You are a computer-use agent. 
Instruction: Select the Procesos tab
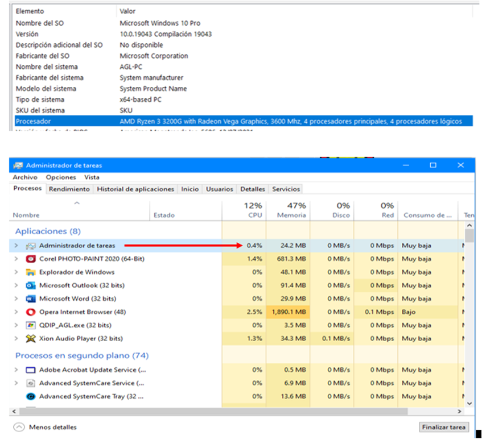coord(27,189)
